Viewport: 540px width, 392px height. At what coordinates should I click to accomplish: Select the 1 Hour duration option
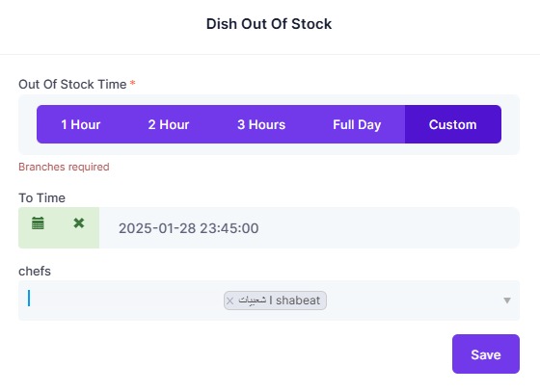pyautogui.click(x=81, y=124)
